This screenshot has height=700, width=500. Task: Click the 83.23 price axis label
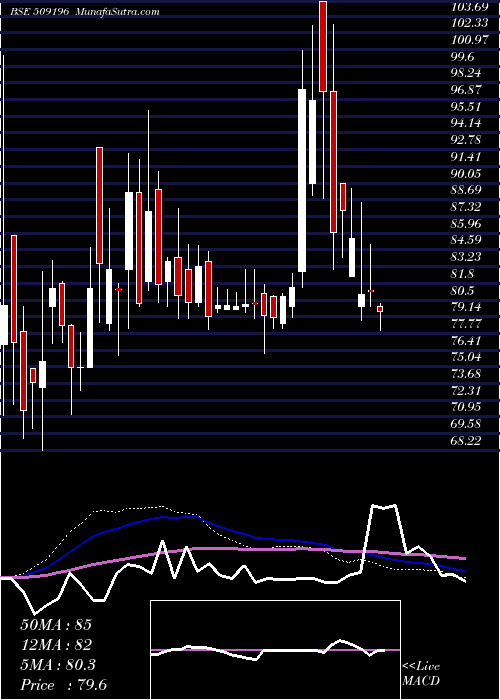pyautogui.click(x=466, y=257)
